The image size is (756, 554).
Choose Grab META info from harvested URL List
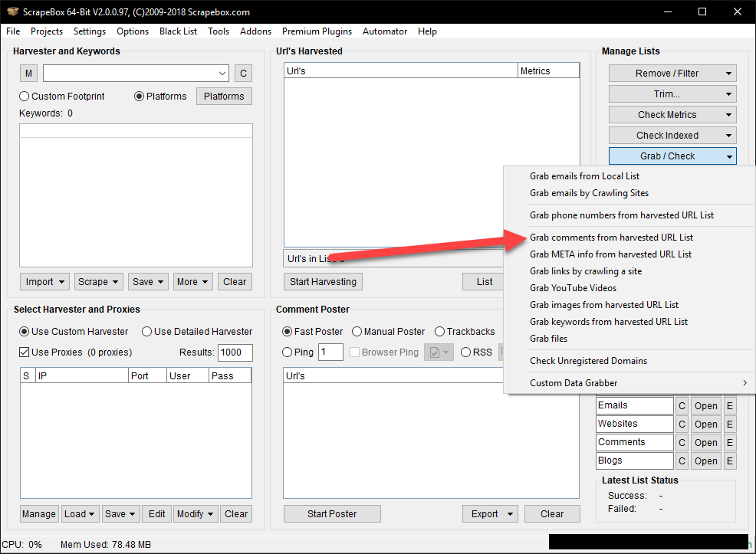(629, 254)
